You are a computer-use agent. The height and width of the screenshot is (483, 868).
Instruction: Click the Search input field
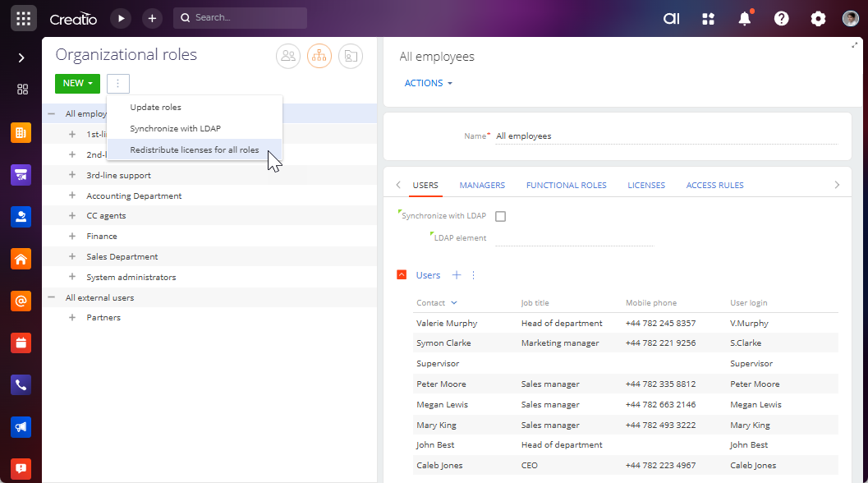click(x=246, y=17)
